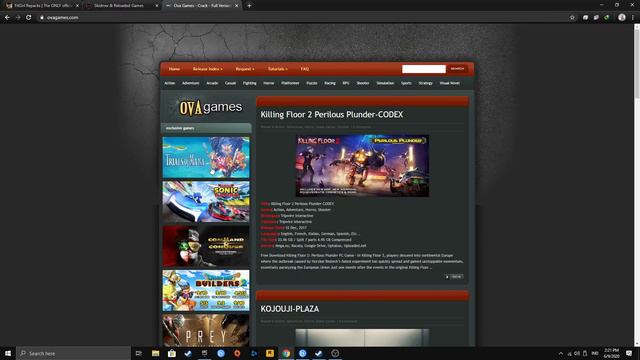Open the Trials of Mana sidebar thumbnail

coord(206,158)
